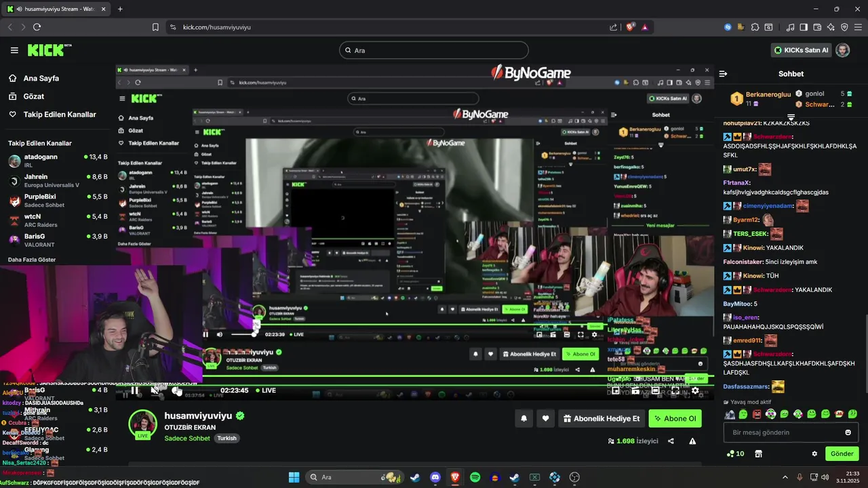Report the stream via warning icon
This screenshot has width=868, height=488.
tap(692, 441)
